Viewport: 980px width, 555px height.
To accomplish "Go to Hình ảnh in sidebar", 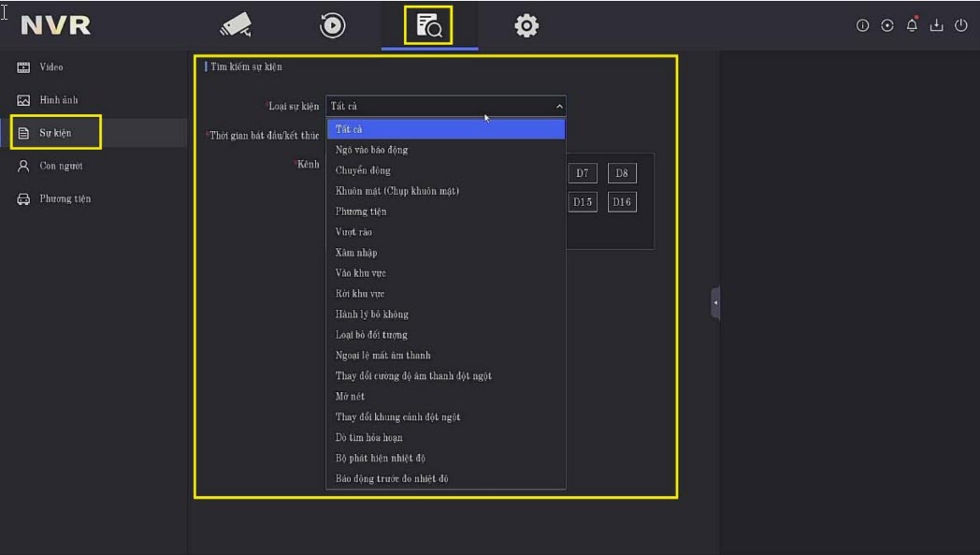I will [x=58, y=100].
